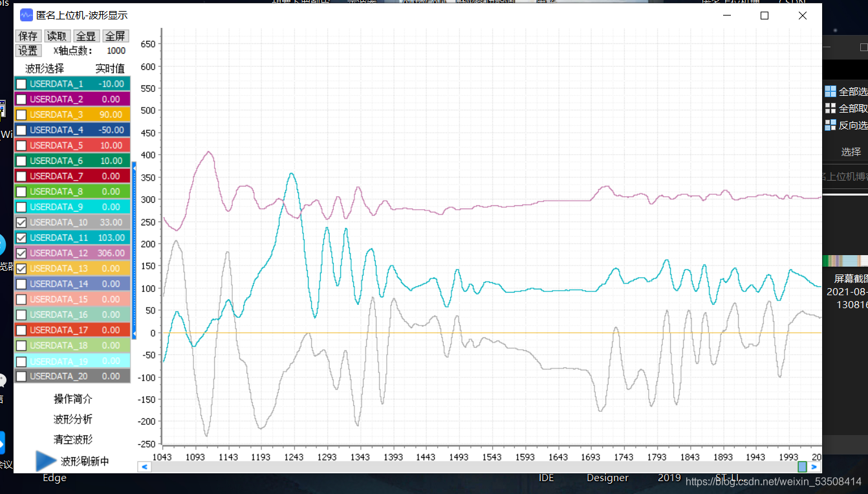
Task: Click the 保存 save button
Action: pyautogui.click(x=28, y=36)
